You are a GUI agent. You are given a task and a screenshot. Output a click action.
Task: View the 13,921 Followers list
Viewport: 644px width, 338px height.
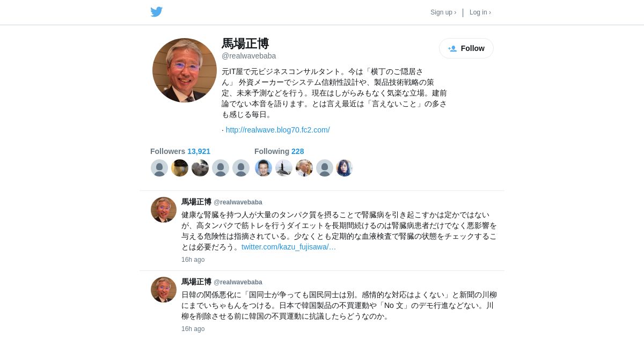(x=180, y=151)
